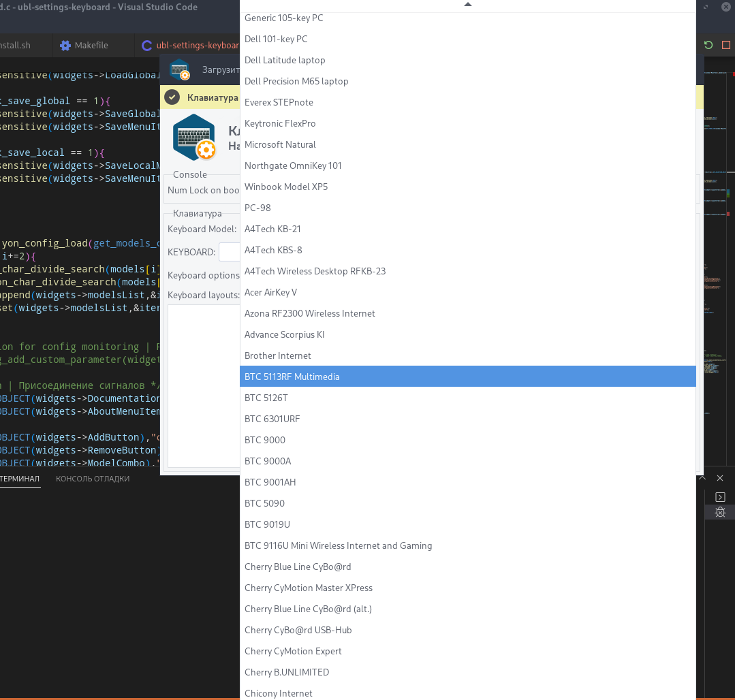Pick BTC 6301URF entry
Viewport: 735px width, 700px height.
(x=467, y=418)
